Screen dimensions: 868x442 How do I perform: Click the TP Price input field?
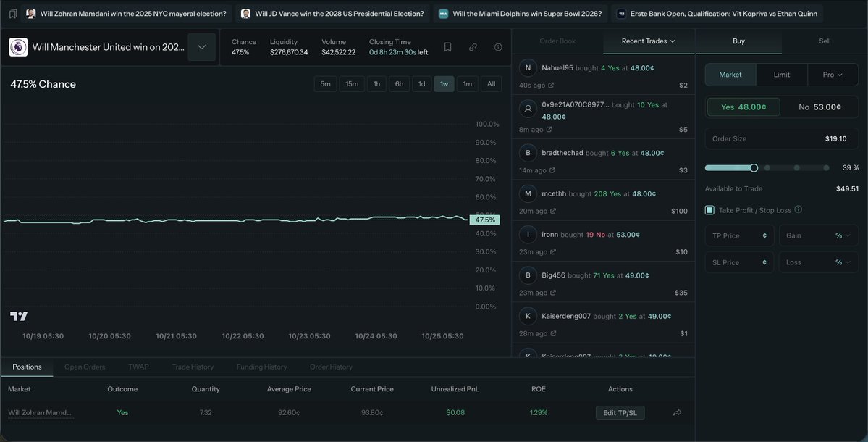pos(739,236)
